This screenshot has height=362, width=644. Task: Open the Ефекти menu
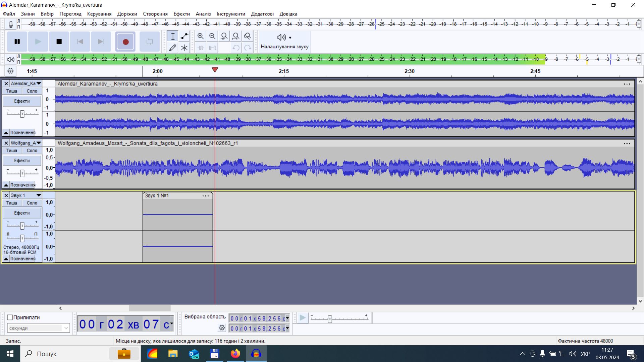tap(181, 14)
